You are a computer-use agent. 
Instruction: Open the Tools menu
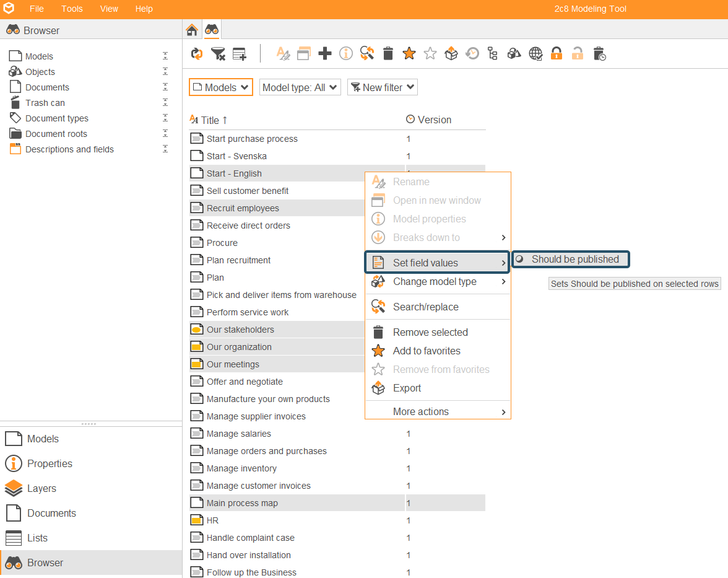click(x=72, y=9)
